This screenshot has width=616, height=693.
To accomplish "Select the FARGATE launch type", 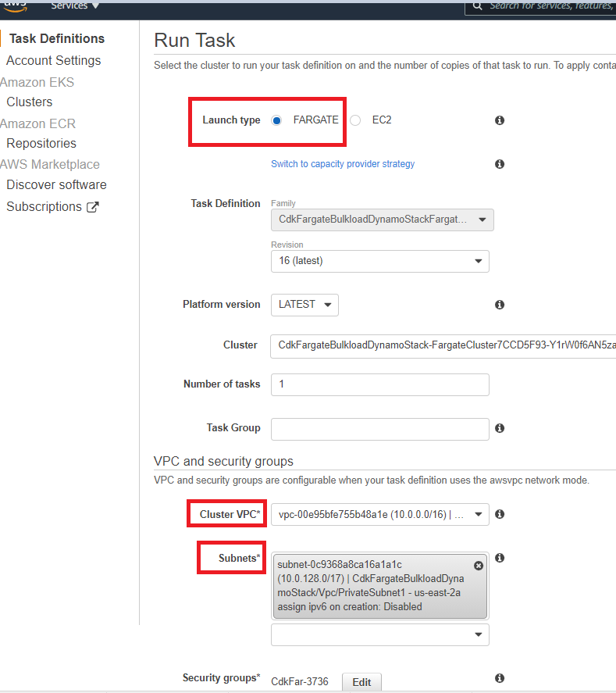I will [276, 120].
